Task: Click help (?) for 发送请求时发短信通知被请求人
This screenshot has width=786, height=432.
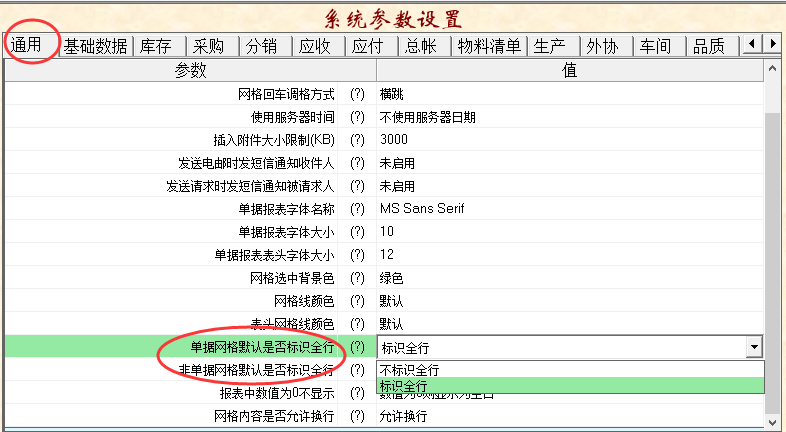Action: [357, 186]
